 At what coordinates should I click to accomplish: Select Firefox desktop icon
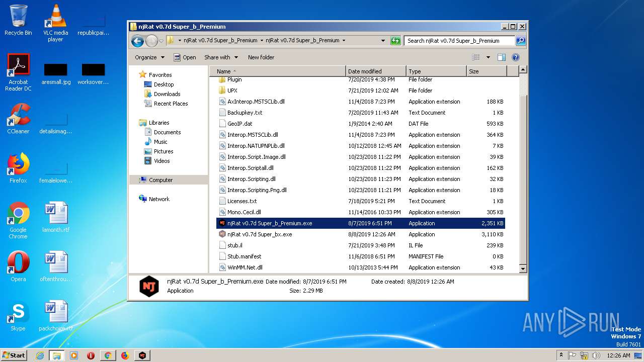(x=18, y=168)
